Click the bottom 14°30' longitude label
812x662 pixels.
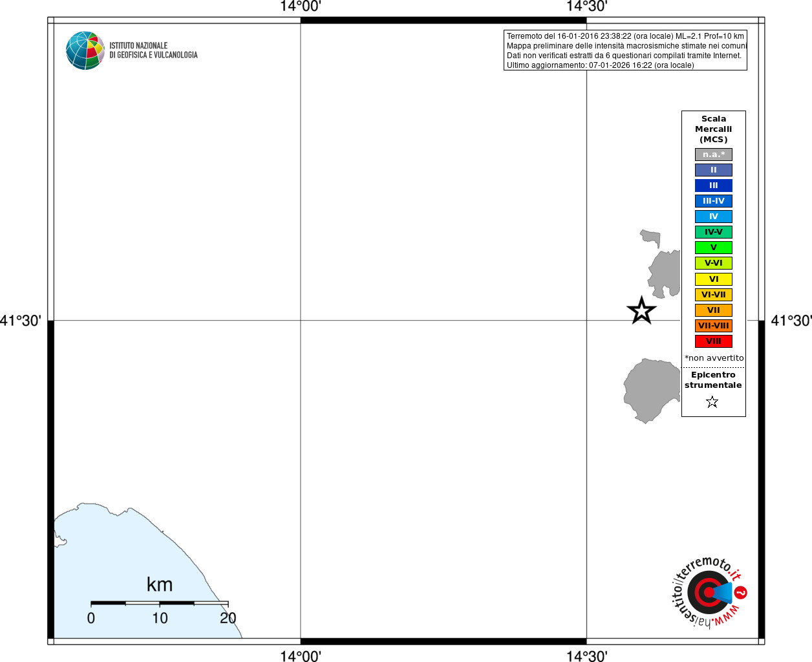pos(586,656)
